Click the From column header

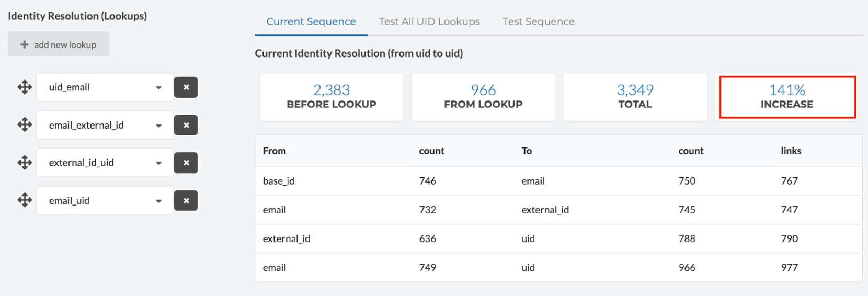click(x=275, y=151)
